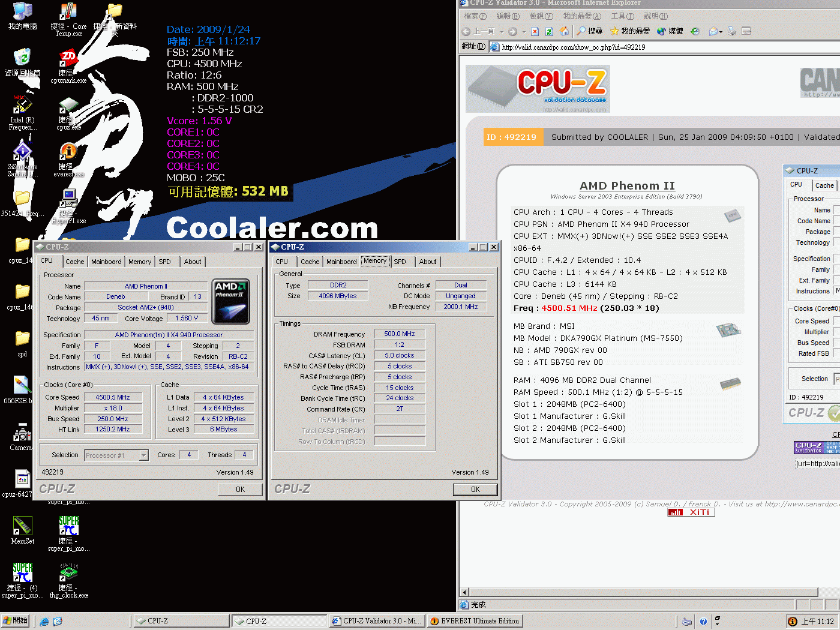Switch to SPD tab in left CPU-Z window
The width and height of the screenshot is (840, 630).
click(x=164, y=262)
